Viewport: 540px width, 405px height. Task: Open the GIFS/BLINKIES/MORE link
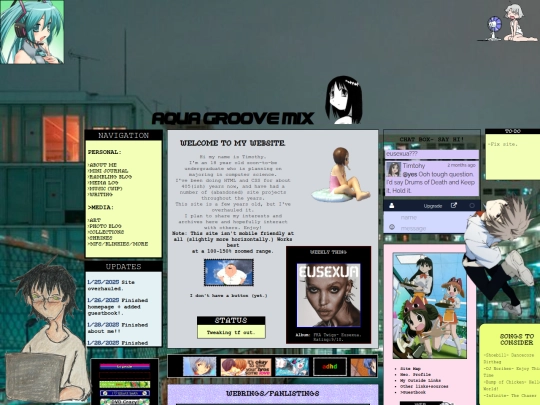[x=118, y=244]
